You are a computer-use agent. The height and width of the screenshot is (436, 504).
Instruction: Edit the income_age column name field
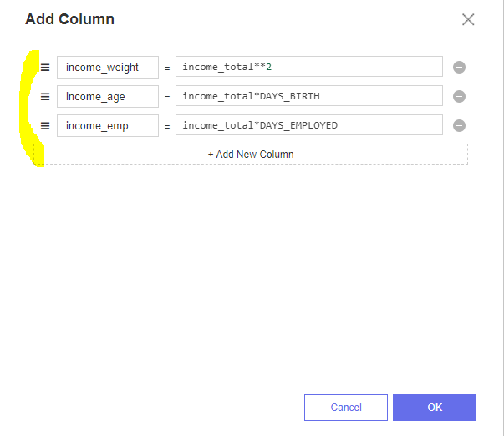tap(108, 96)
